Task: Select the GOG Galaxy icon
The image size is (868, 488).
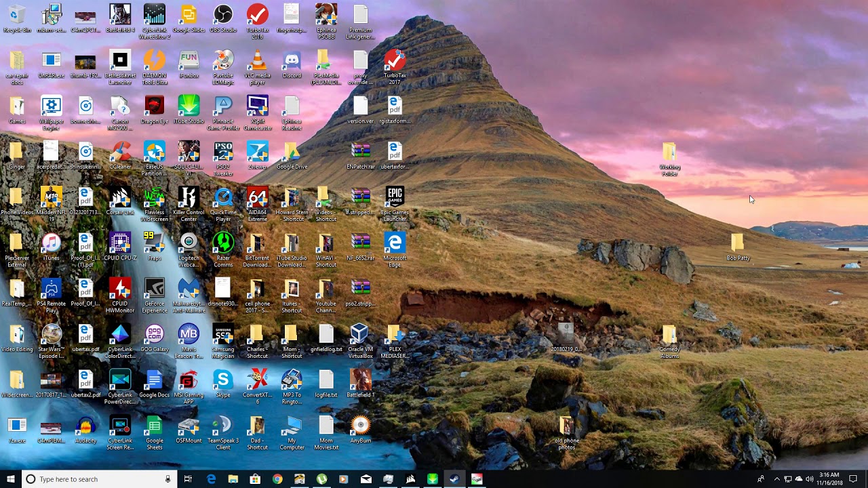Action: click(x=155, y=338)
